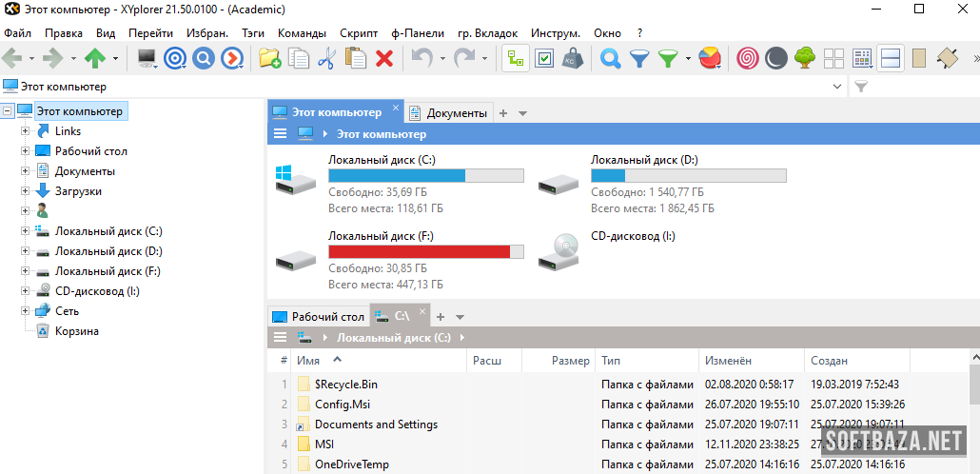The height and width of the screenshot is (474, 980).
Task: Click the green tree icon in toolbar
Action: coord(805,59)
